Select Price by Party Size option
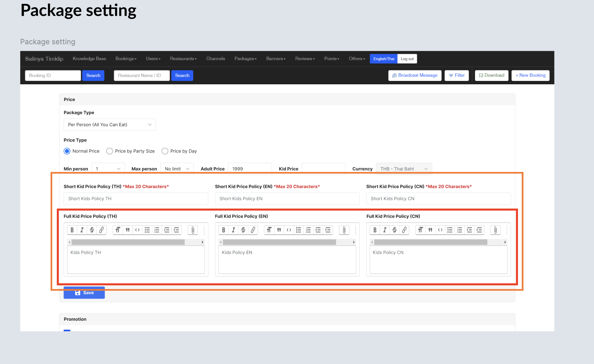 [x=109, y=151]
